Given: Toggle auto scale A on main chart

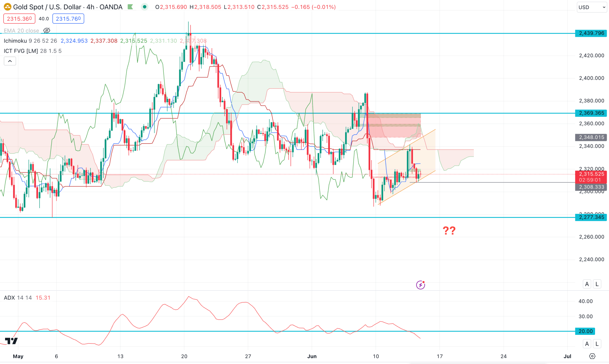Looking at the screenshot, I should tap(587, 284).
